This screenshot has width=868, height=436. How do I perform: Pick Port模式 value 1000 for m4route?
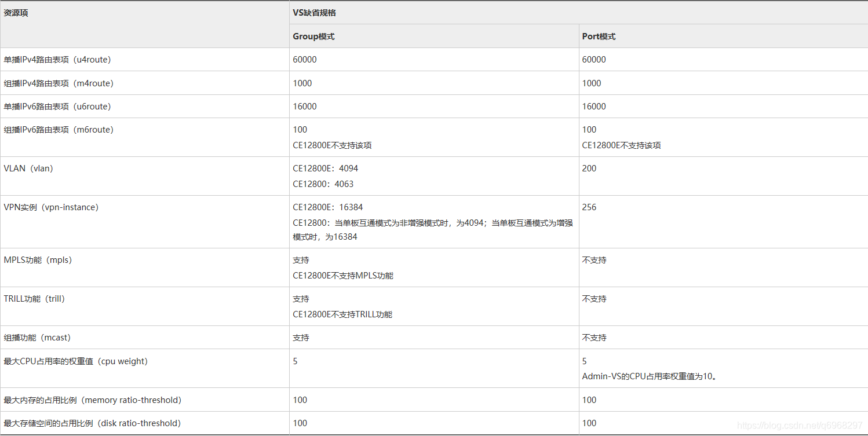pos(592,83)
